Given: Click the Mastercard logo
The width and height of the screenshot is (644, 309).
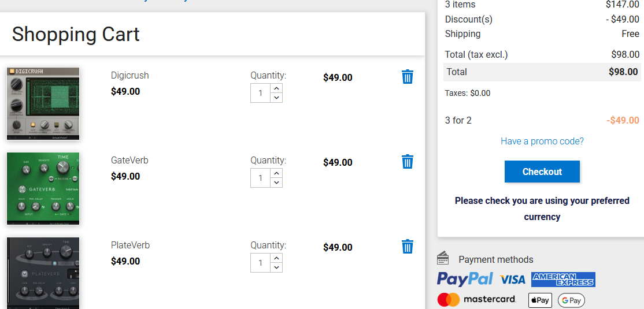Looking at the screenshot, I should point(477,299).
